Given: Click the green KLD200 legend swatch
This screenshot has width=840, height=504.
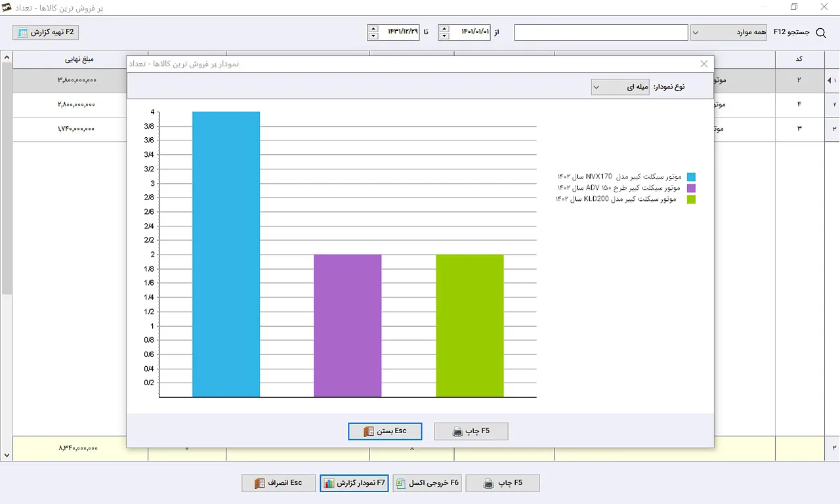Looking at the screenshot, I should (x=691, y=199).
